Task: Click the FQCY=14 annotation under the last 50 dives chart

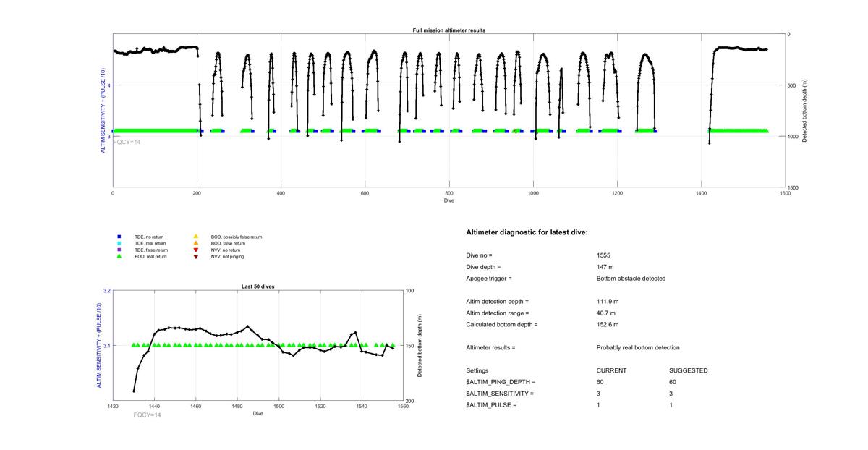Action: tap(148, 415)
